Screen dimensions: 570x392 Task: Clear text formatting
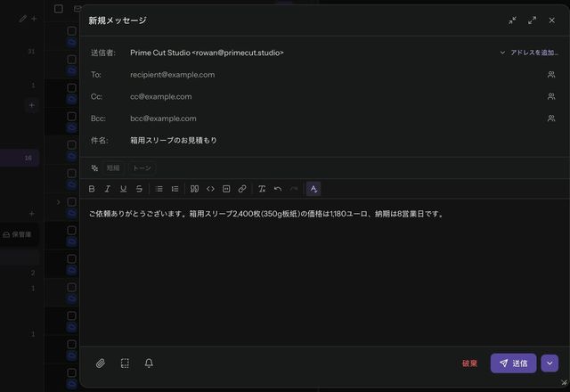tap(262, 189)
